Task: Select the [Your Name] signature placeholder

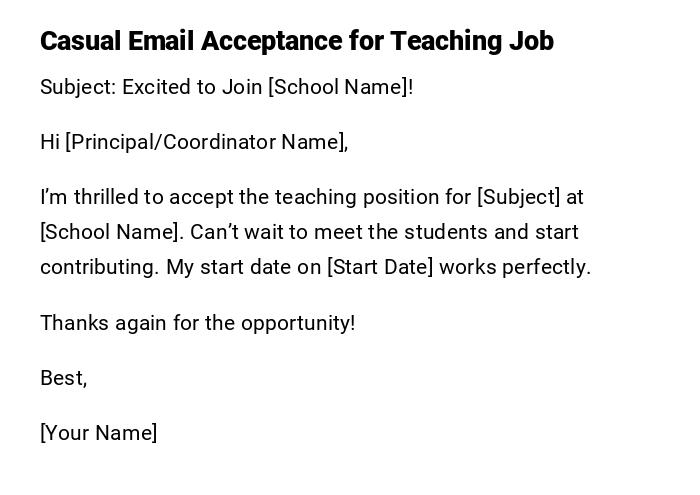Action: click(x=98, y=433)
